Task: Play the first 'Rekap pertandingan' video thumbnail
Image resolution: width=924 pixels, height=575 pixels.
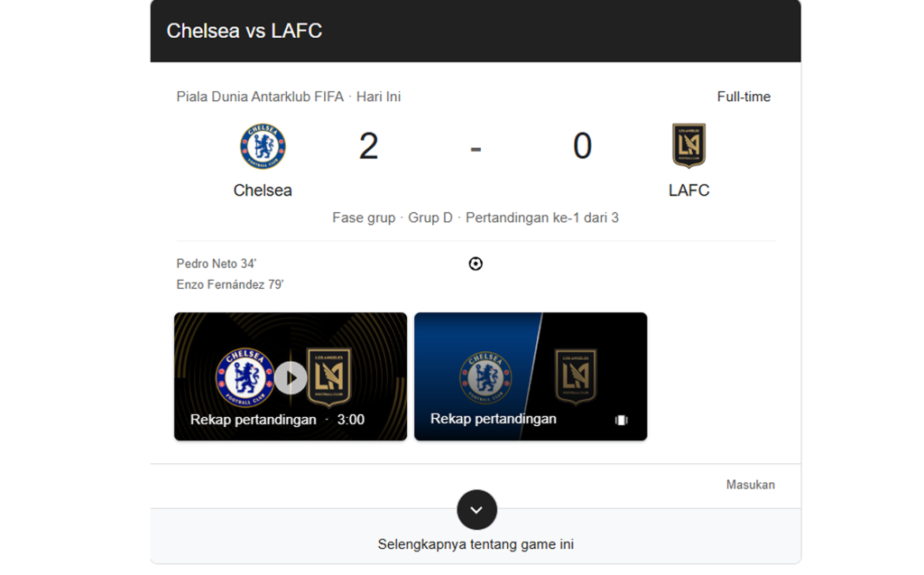Action: click(x=290, y=376)
